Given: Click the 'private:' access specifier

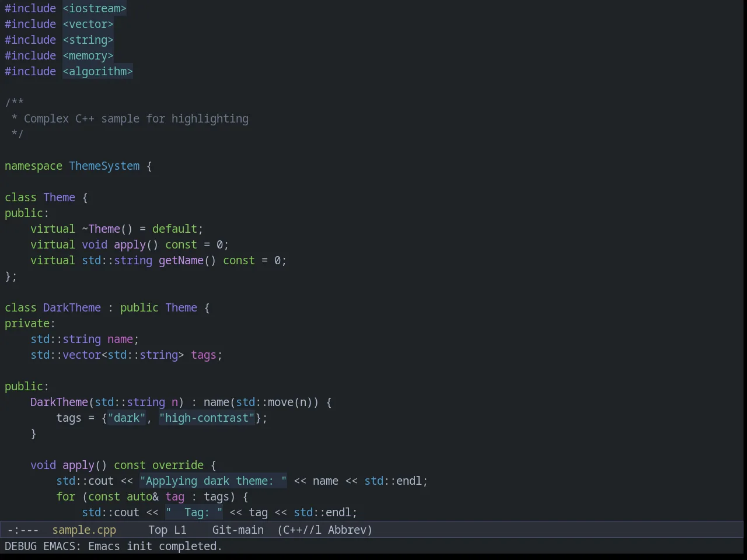Looking at the screenshot, I should click(30, 323).
